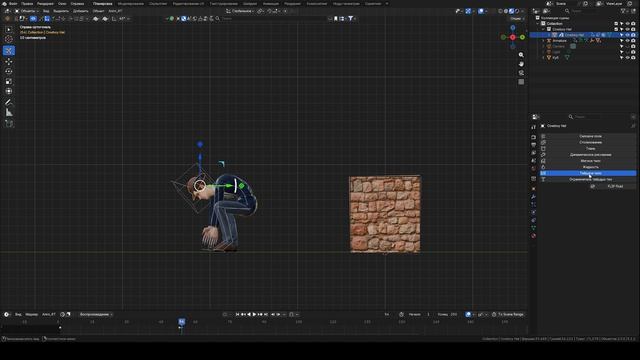This screenshot has height=360, width=640.
Task: Click the Столкновение physics button
Action: [588, 142]
